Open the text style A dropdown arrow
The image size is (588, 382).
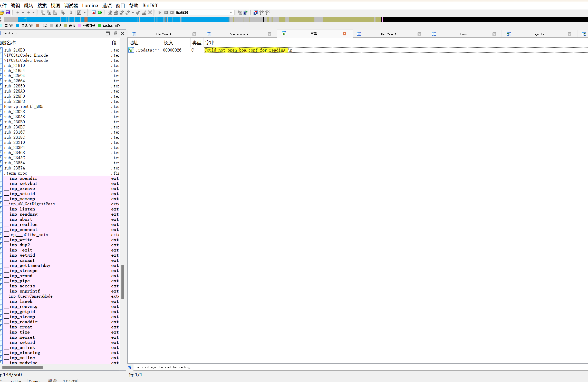[84, 13]
